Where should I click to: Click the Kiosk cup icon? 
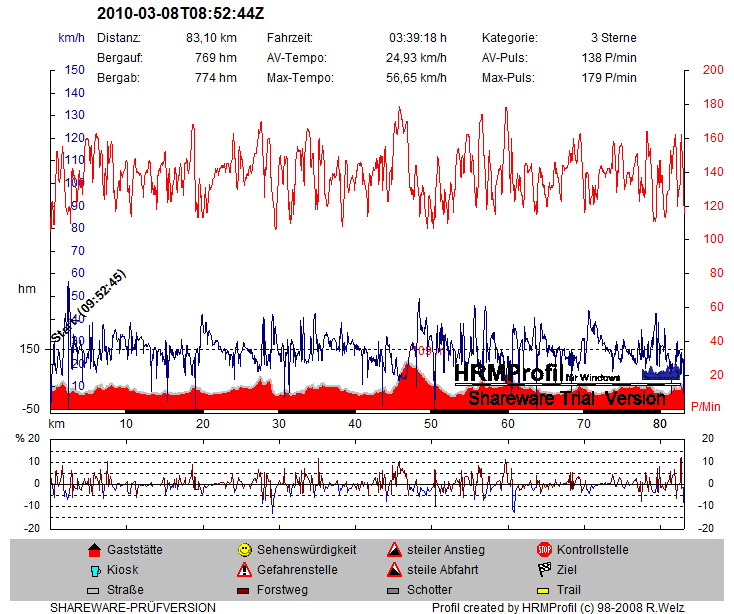pyautogui.click(x=94, y=570)
